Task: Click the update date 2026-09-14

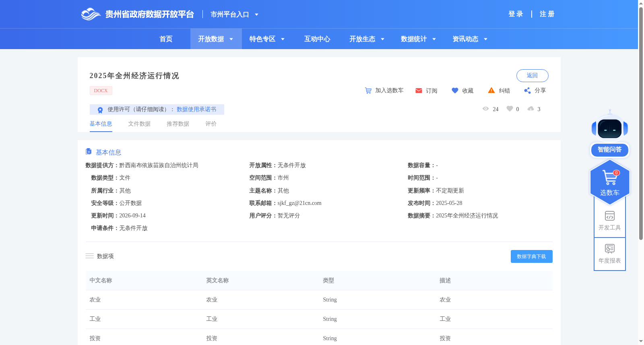Action: [132, 216]
